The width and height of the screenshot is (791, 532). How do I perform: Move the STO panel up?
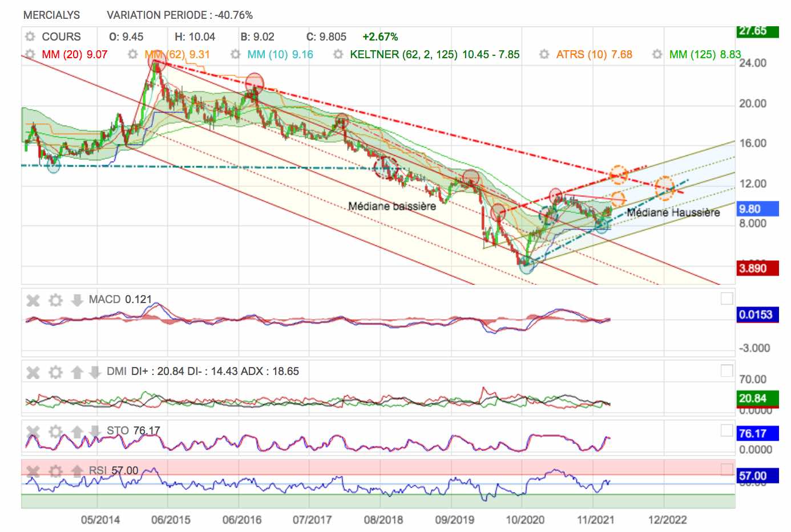[x=77, y=432]
